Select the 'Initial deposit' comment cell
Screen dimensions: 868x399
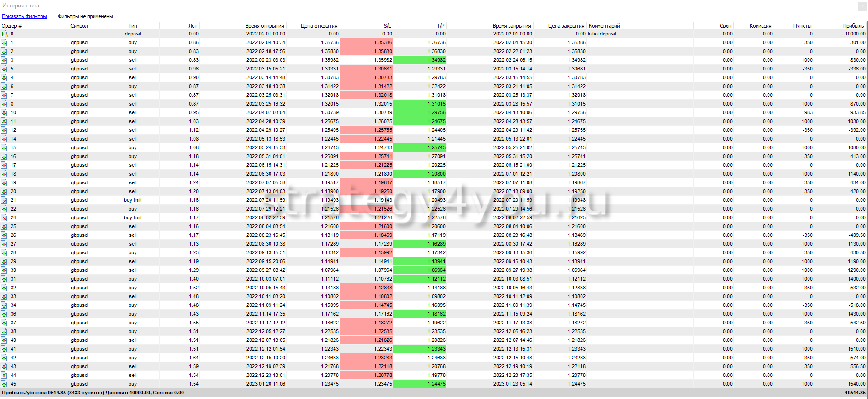(602, 34)
